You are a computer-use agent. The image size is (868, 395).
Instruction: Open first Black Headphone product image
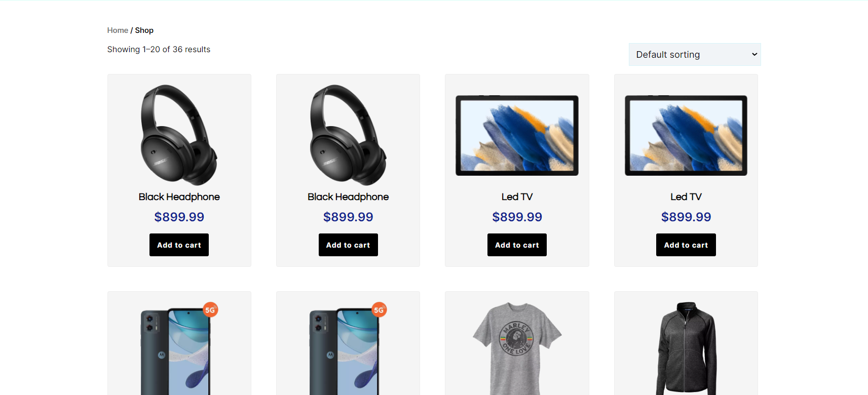point(179,135)
